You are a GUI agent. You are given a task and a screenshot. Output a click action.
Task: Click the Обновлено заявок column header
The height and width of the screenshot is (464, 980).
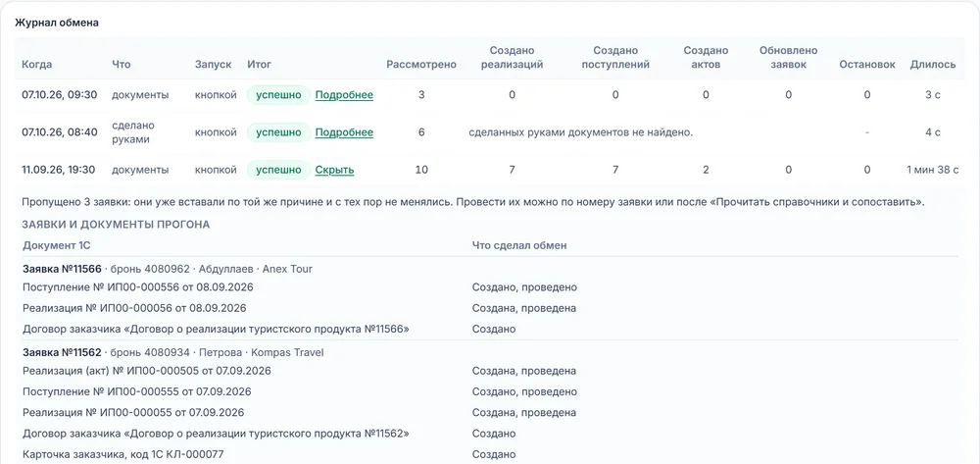pyautogui.click(x=788, y=58)
